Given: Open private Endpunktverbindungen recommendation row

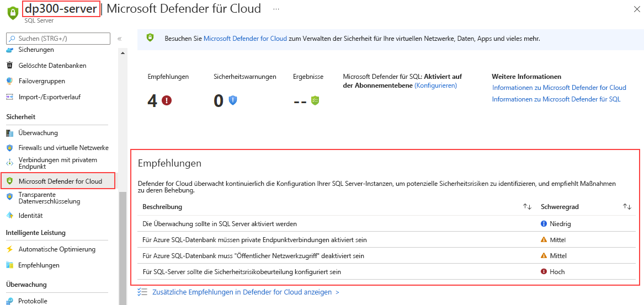Looking at the screenshot, I should pyautogui.click(x=254, y=240).
